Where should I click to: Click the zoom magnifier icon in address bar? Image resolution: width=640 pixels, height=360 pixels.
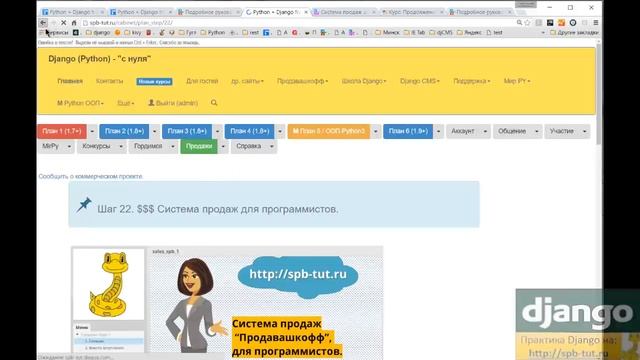519,23
